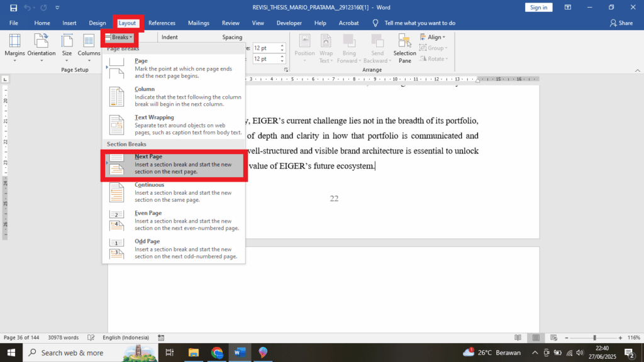Open the Windows Start menu

coord(11,353)
